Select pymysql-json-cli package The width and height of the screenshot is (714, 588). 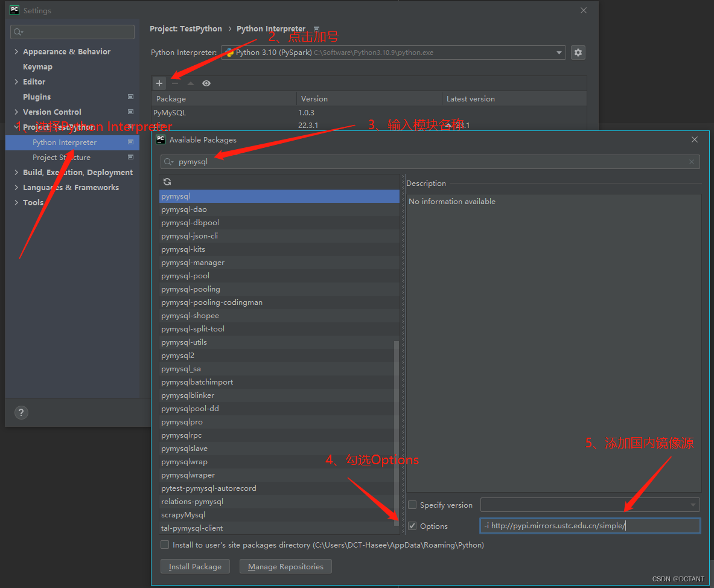(x=279, y=236)
